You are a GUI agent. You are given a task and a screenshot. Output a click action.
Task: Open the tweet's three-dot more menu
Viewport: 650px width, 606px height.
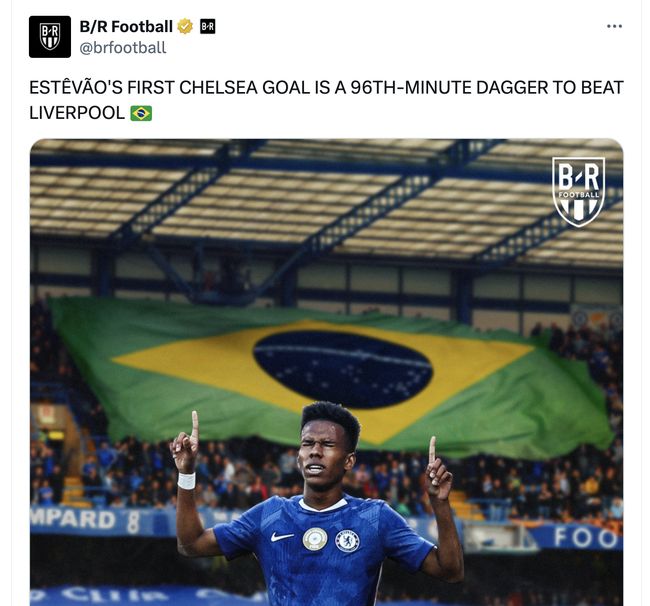coord(614,26)
